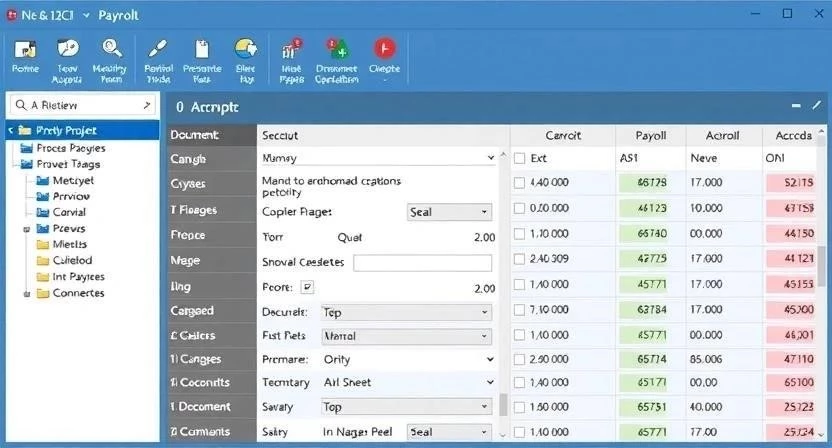Click the Snoval Caedetes input field
832x448 pixels.
pyautogui.click(x=422, y=263)
